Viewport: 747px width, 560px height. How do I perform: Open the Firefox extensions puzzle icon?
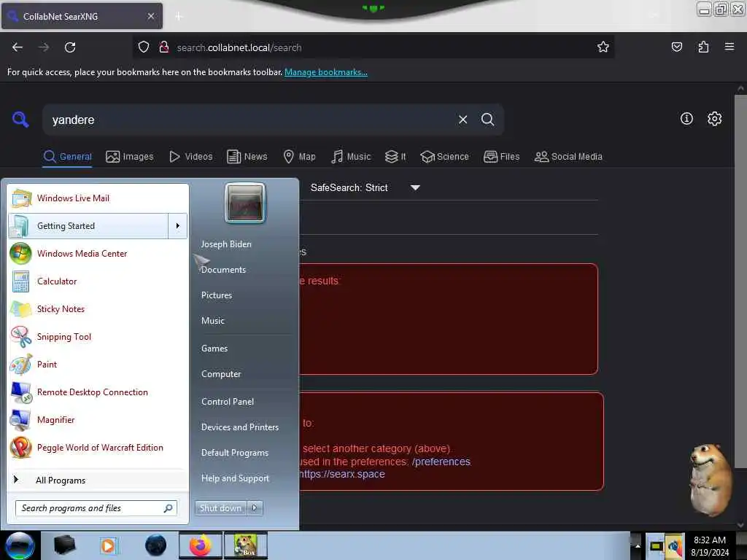pyautogui.click(x=703, y=47)
